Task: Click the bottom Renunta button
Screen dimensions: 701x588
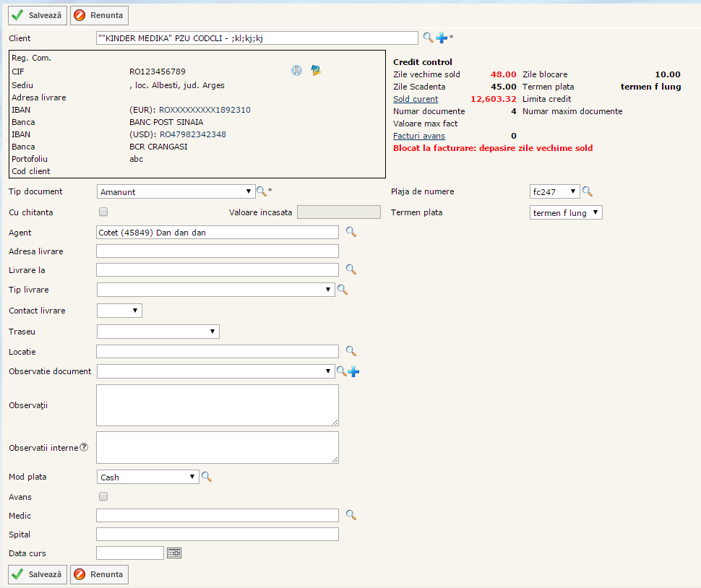Action: (99, 574)
